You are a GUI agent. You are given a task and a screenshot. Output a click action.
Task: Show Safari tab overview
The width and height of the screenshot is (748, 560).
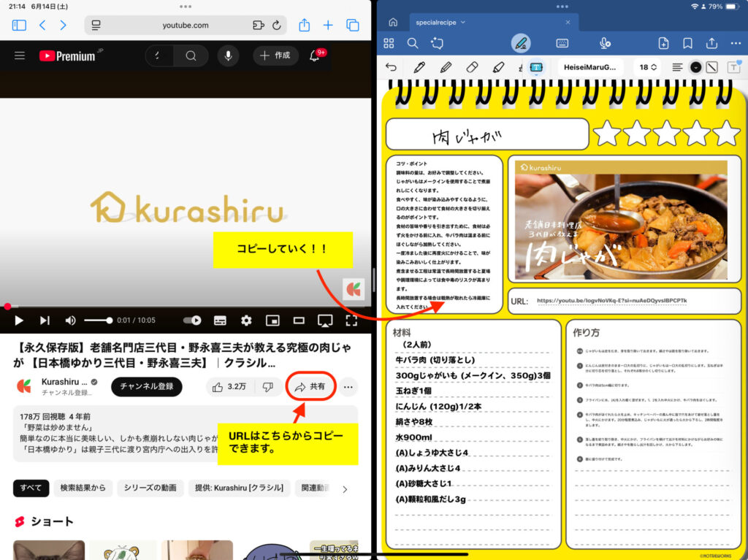tap(353, 26)
